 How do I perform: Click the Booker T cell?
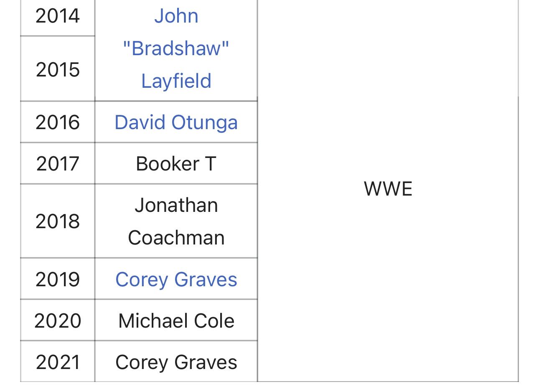click(x=176, y=164)
